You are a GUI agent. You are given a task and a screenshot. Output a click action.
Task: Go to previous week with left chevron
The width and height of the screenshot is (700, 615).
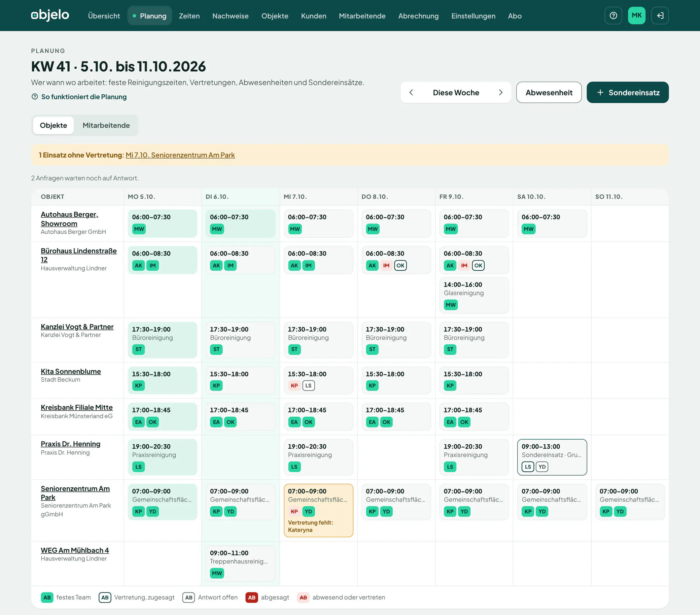(411, 93)
